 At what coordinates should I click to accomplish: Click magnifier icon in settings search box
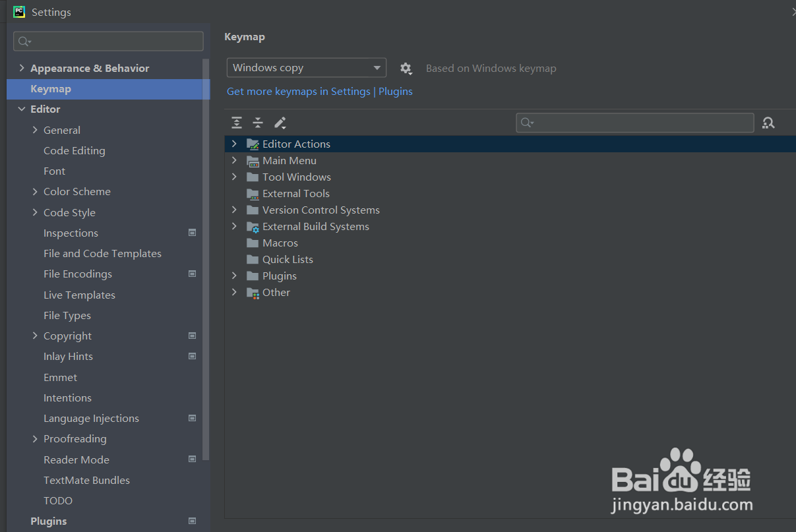pos(24,42)
